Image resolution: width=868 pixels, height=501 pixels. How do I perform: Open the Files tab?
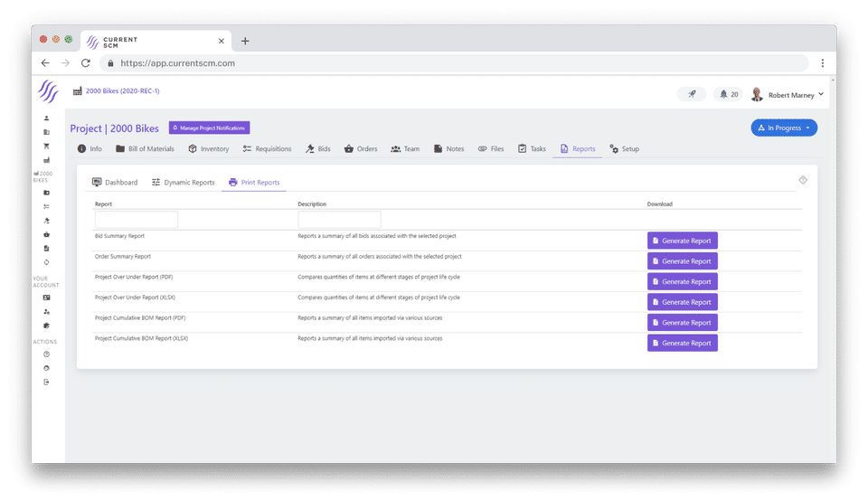pos(491,149)
